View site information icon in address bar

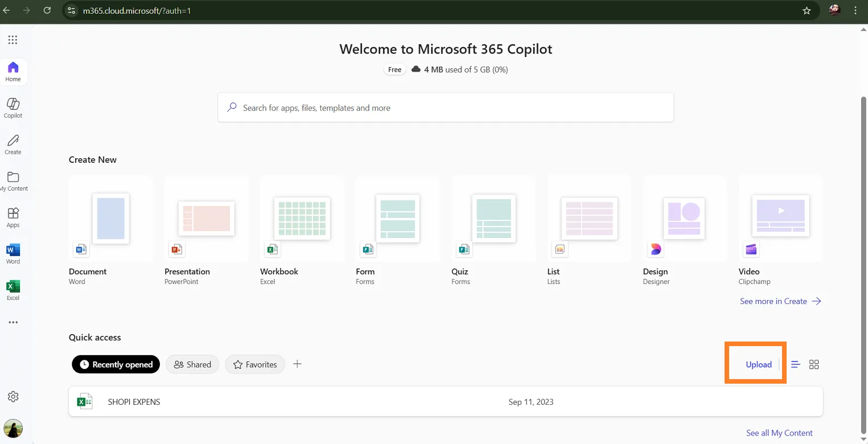71,10
